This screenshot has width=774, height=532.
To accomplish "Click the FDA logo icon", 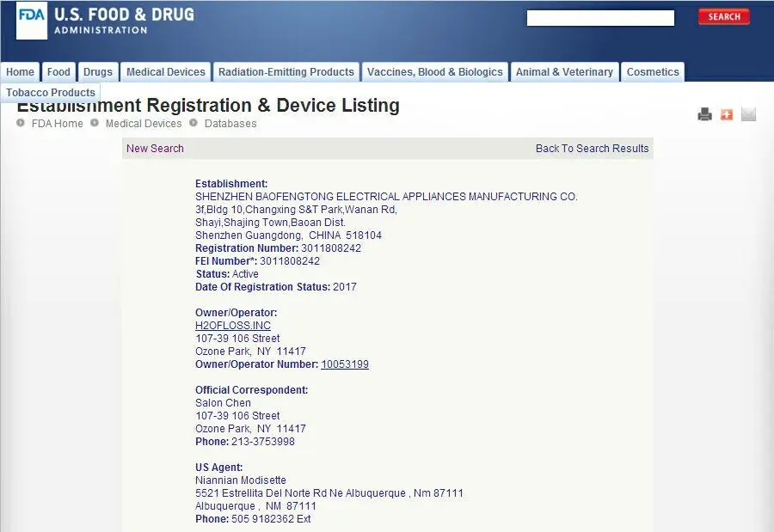I will tap(32, 21).
